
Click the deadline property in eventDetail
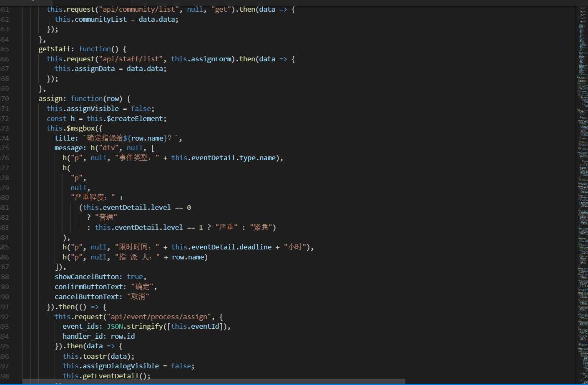255,247
